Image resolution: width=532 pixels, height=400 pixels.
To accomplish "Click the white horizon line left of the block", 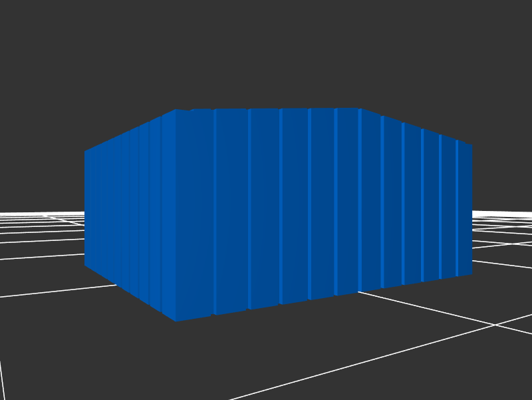I will [x=40, y=214].
